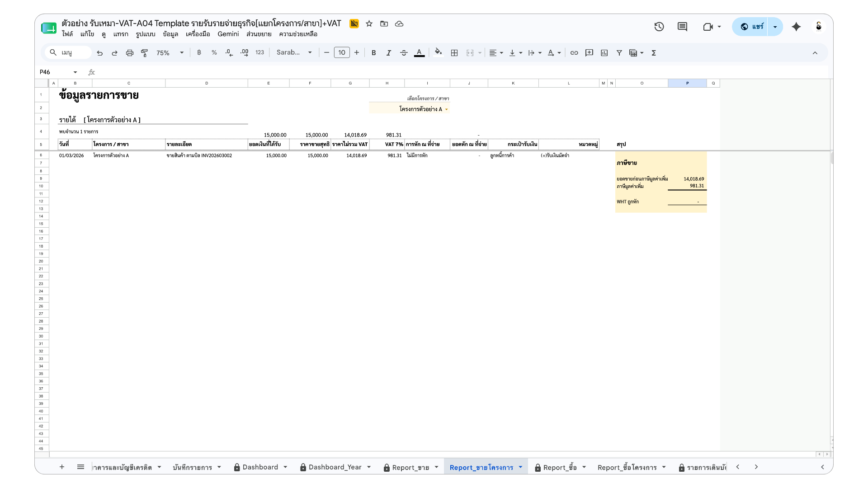Add a new sheet
This screenshot has height=488, width=868.
tap(62, 467)
